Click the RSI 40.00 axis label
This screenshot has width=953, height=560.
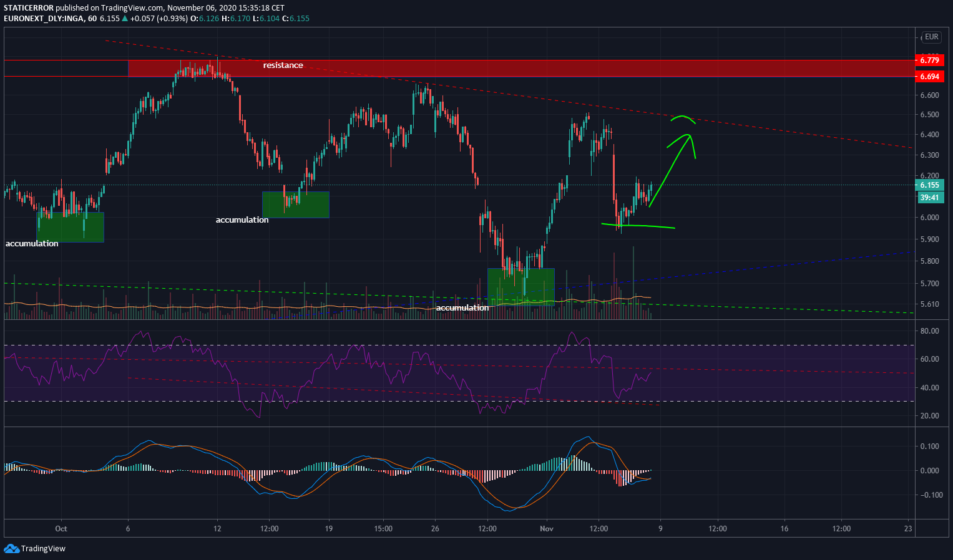[x=929, y=388]
